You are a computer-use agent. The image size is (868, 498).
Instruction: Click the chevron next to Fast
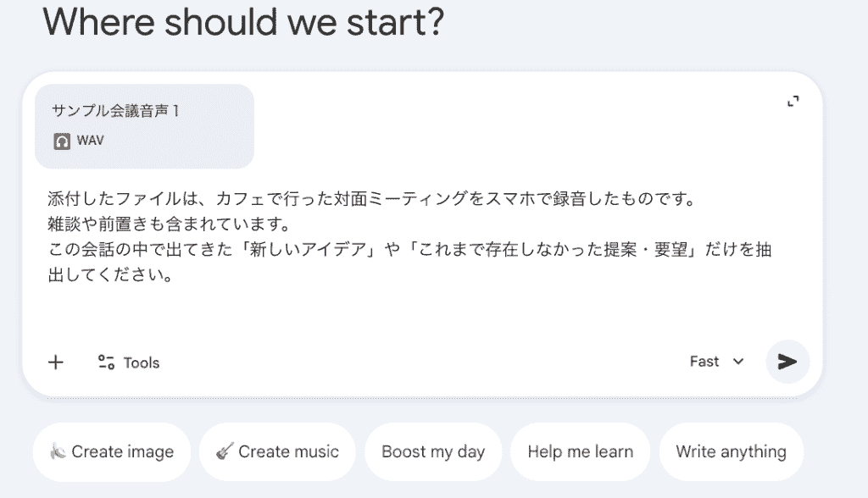pos(738,362)
